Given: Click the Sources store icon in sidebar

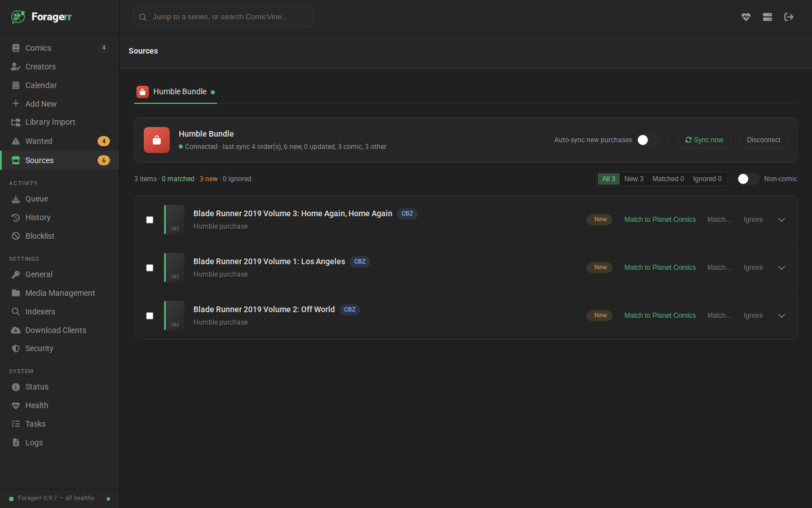Looking at the screenshot, I should click(16, 160).
